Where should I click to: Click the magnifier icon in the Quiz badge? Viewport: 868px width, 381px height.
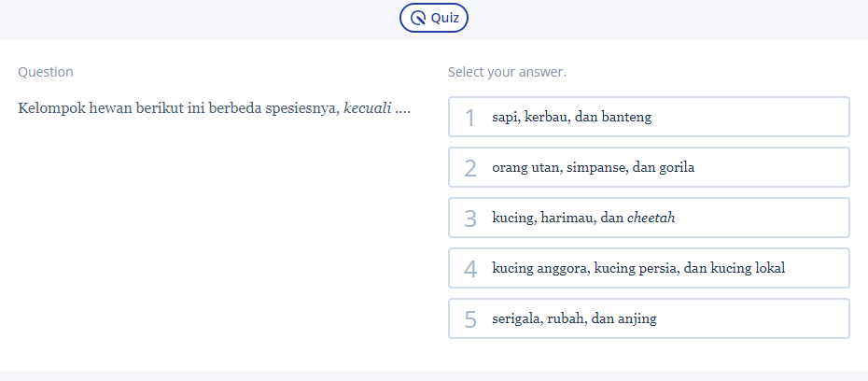click(418, 18)
